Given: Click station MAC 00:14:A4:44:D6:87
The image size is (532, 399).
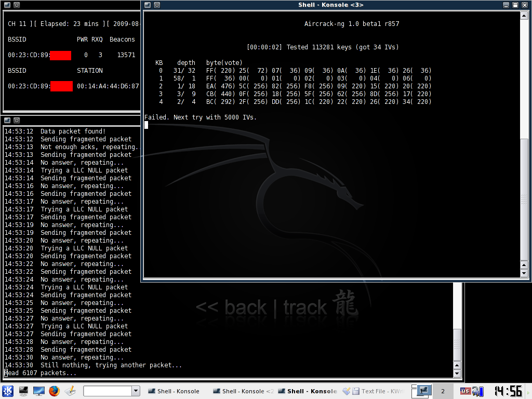Looking at the screenshot, I should 108,86.
